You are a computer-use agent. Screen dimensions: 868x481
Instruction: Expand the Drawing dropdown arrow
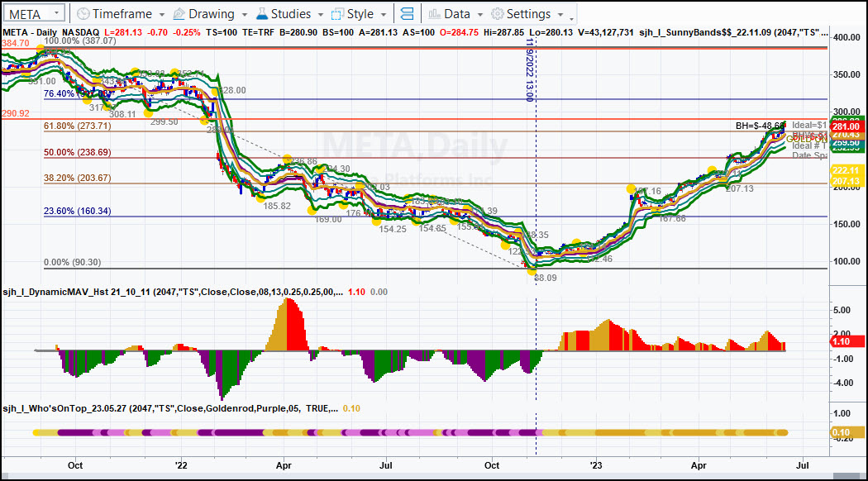[244, 15]
